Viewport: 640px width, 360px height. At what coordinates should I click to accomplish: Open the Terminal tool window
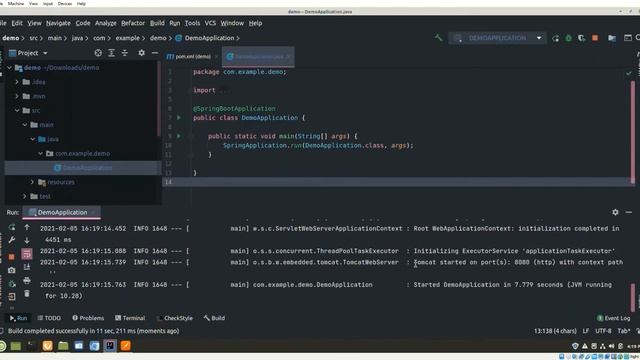point(130,318)
